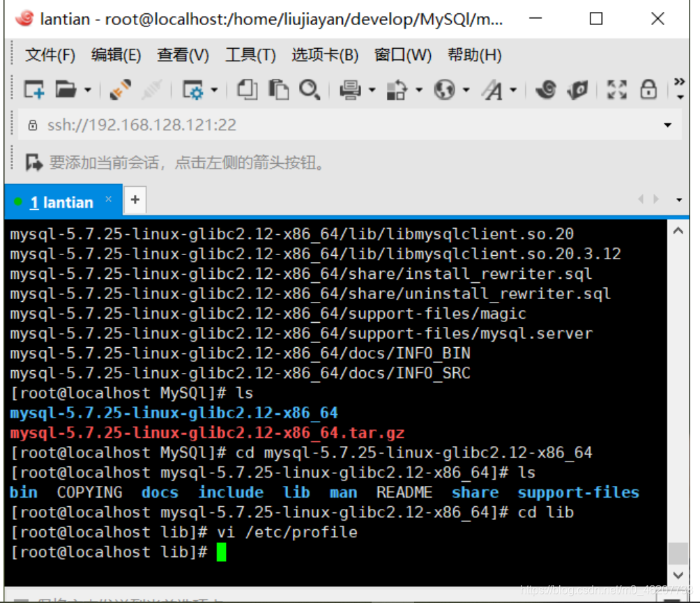Expand the Font icon dropdown arrow
The height and width of the screenshot is (603, 700).
coord(513,90)
